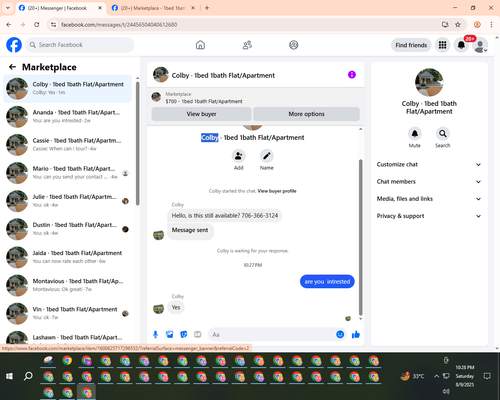Viewport: 500px width, 400px height.
Task: Open the apps grid menu icon
Action: tap(442, 45)
